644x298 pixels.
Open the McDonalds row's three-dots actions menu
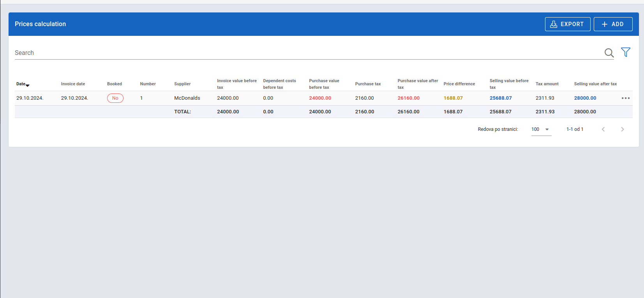click(626, 98)
